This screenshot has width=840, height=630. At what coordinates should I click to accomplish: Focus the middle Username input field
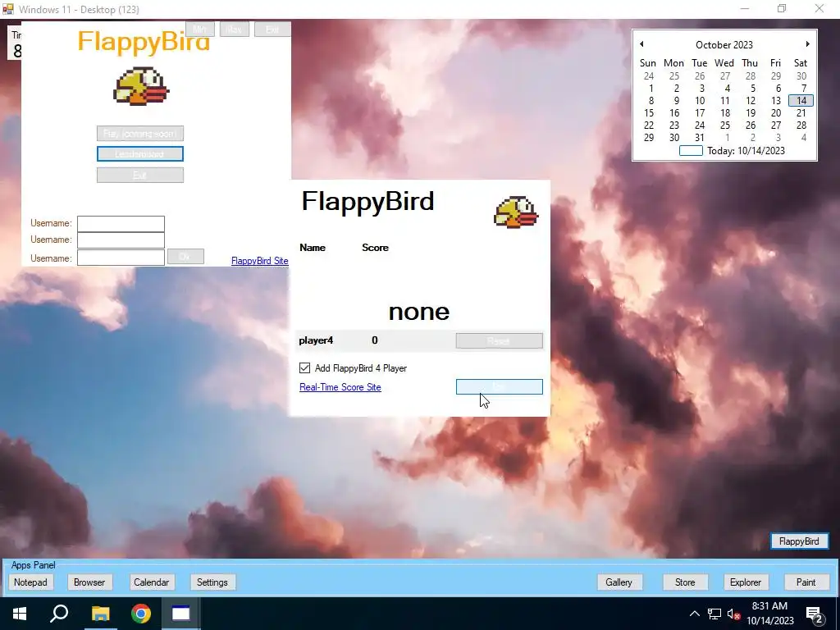[121, 240]
